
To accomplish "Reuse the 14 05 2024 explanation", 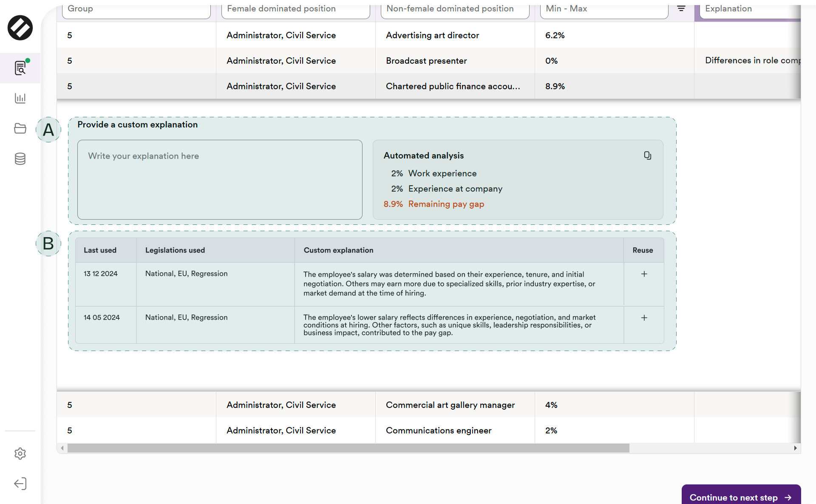I will [x=644, y=318].
